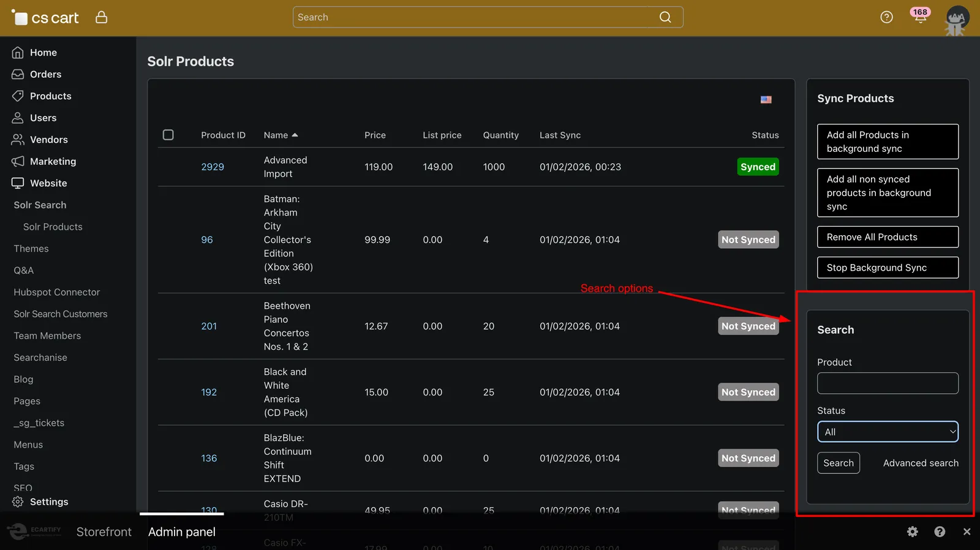Toggle the select-all products checkbox
980x550 pixels.
tap(168, 135)
